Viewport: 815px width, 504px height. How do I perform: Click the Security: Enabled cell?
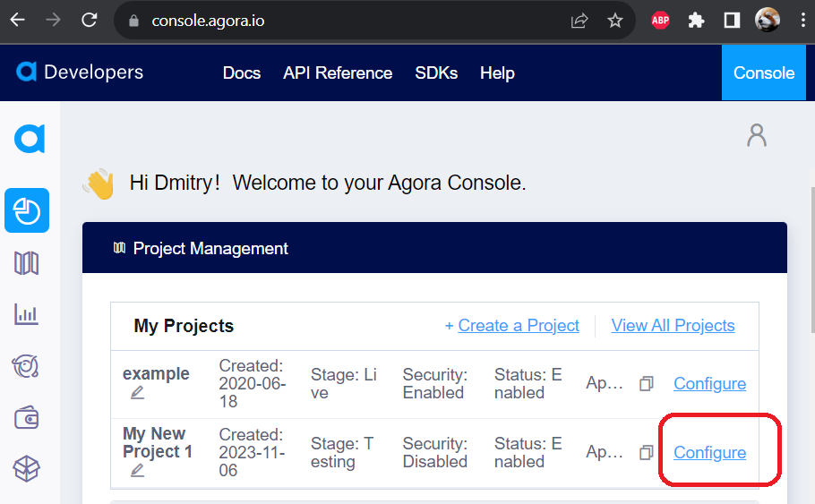pyautogui.click(x=435, y=383)
